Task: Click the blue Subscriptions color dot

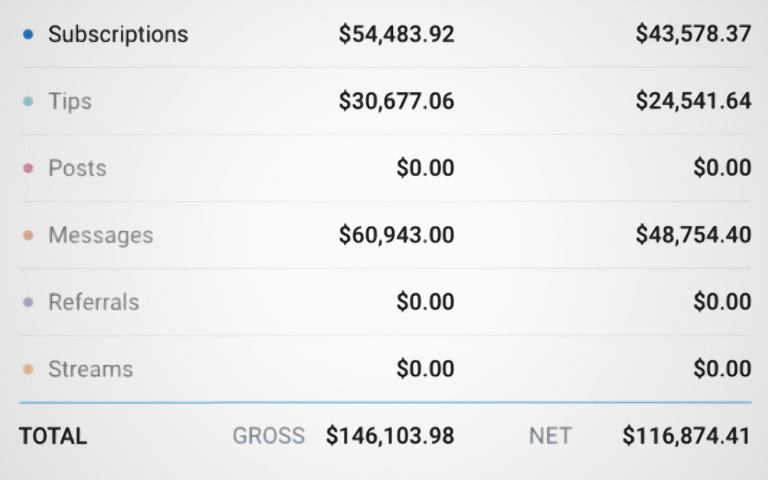Action: pos(28,34)
